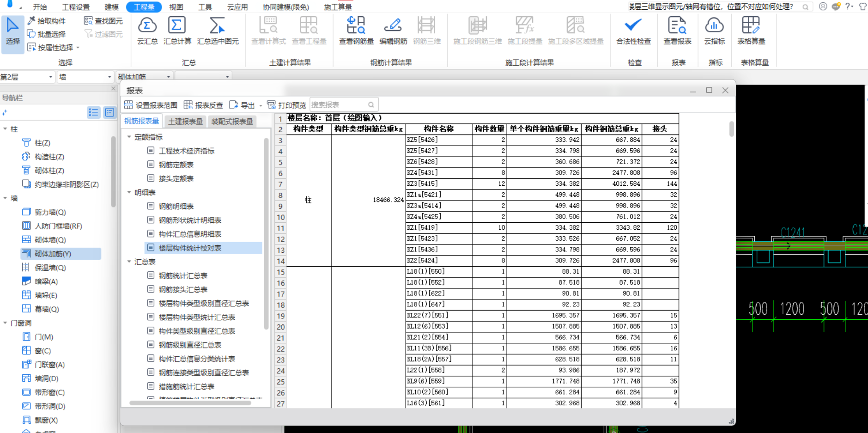Open the 导出 dropdown arrow
This screenshot has width=868, height=433.
tap(261, 105)
